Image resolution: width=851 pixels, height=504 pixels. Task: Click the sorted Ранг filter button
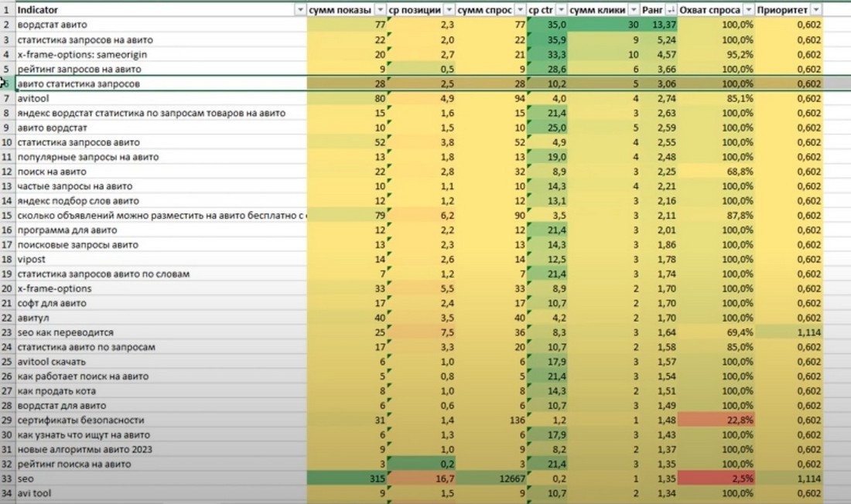point(669,10)
